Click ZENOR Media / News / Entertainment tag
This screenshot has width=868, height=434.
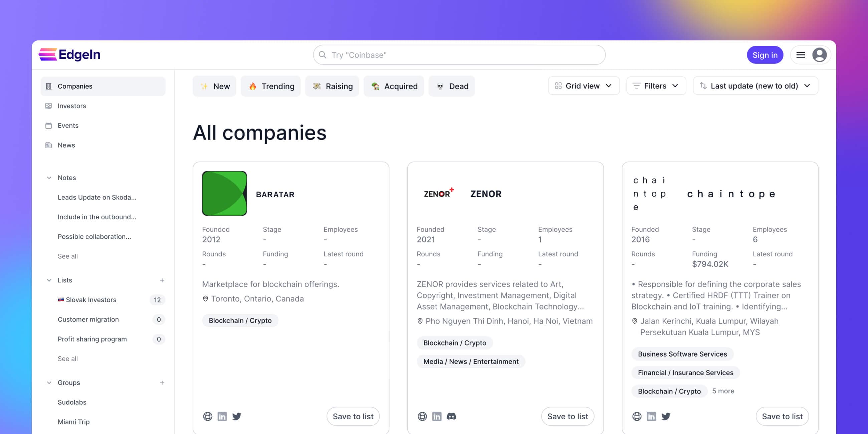(x=471, y=362)
